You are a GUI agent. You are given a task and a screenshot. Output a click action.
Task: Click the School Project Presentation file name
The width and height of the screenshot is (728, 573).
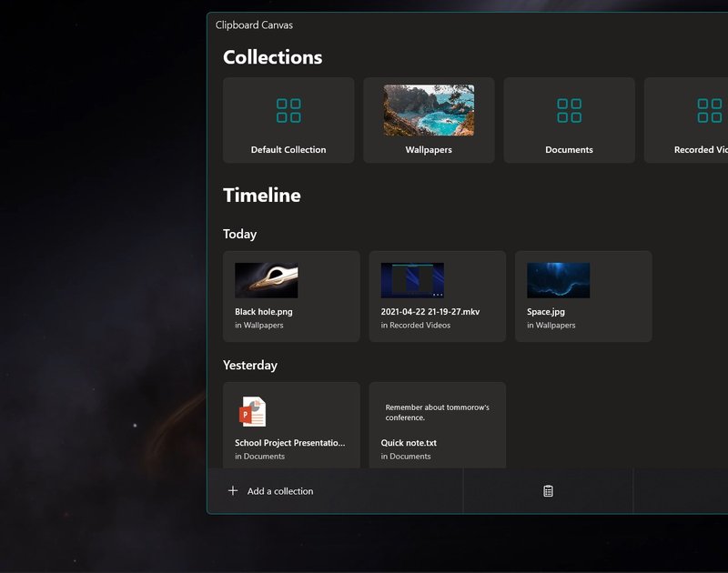[289, 443]
